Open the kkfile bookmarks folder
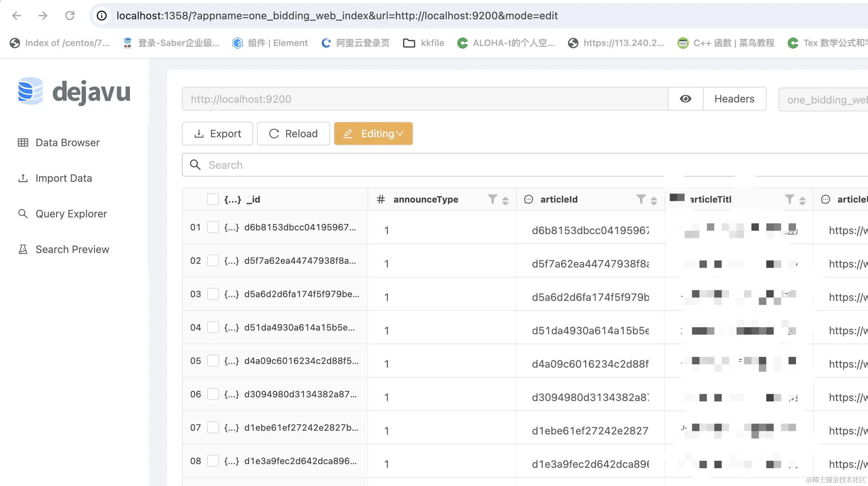 point(424,43)
